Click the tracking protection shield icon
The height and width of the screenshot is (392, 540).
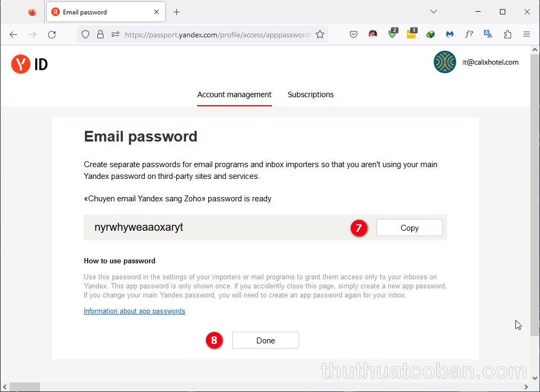coord(85,34)
